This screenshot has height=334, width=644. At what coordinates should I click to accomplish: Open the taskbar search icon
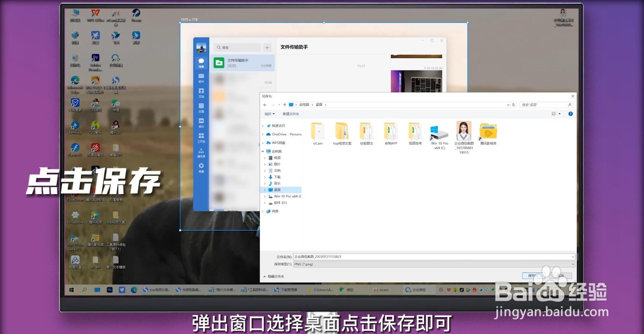(x=85, y=290)
